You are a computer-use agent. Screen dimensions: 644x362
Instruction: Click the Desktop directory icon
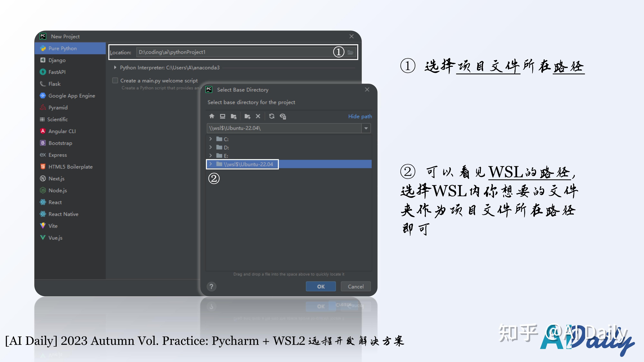pyautogui.click(x=222, y=116)
